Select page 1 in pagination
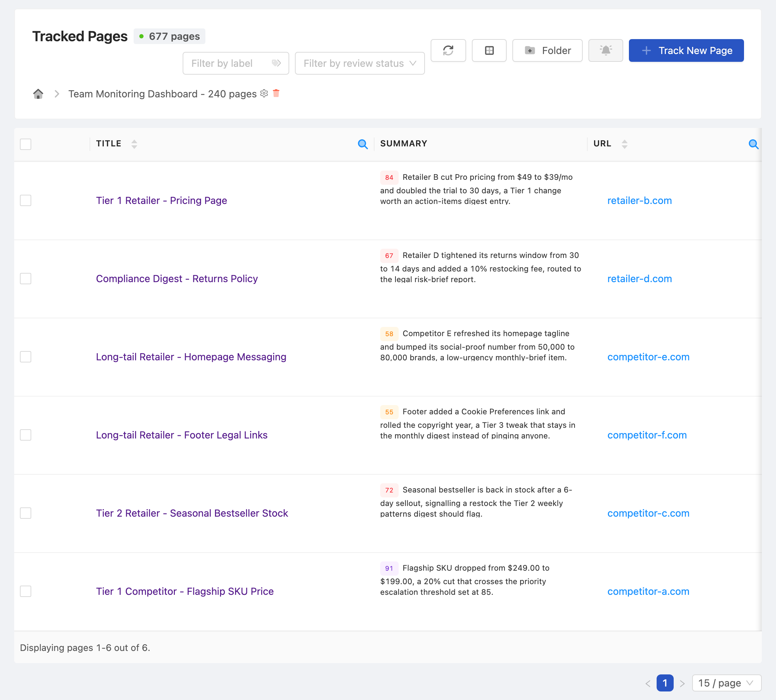The height and width of the screenshot is (700, 776). point(665,683)
